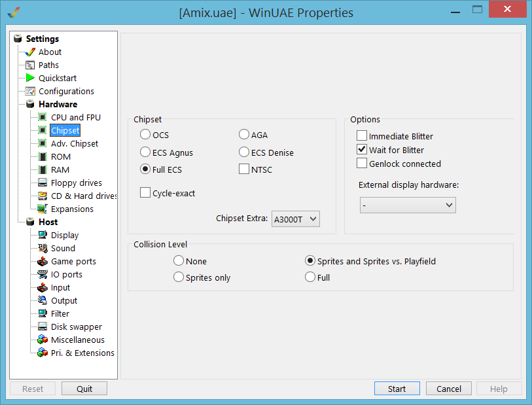The height and width of the screenshot is (405, 532).
Task: Set collision level to None
Action: click(179, 261)
